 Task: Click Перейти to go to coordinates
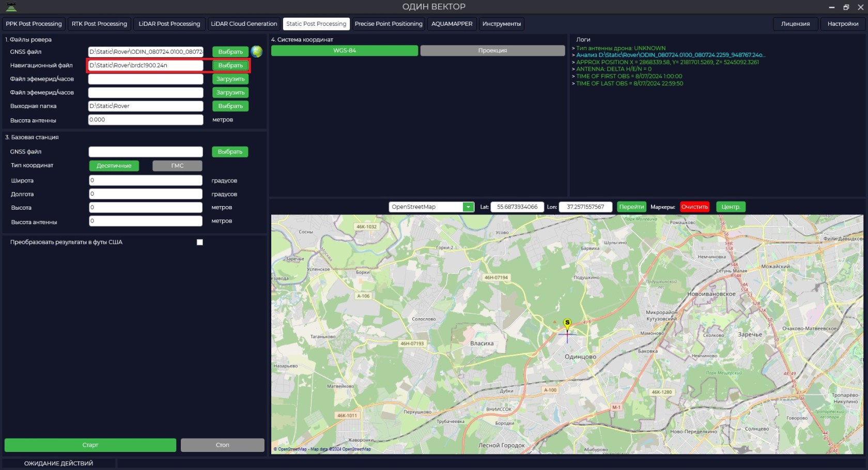[631, 207]
